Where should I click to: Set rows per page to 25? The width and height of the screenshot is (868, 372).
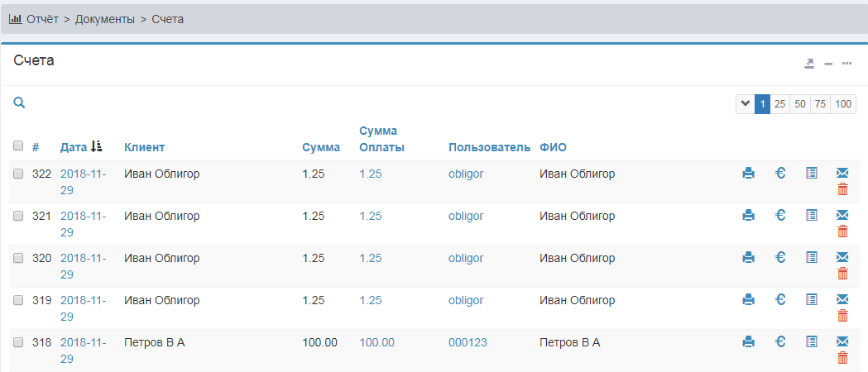[x=779, y=104]
